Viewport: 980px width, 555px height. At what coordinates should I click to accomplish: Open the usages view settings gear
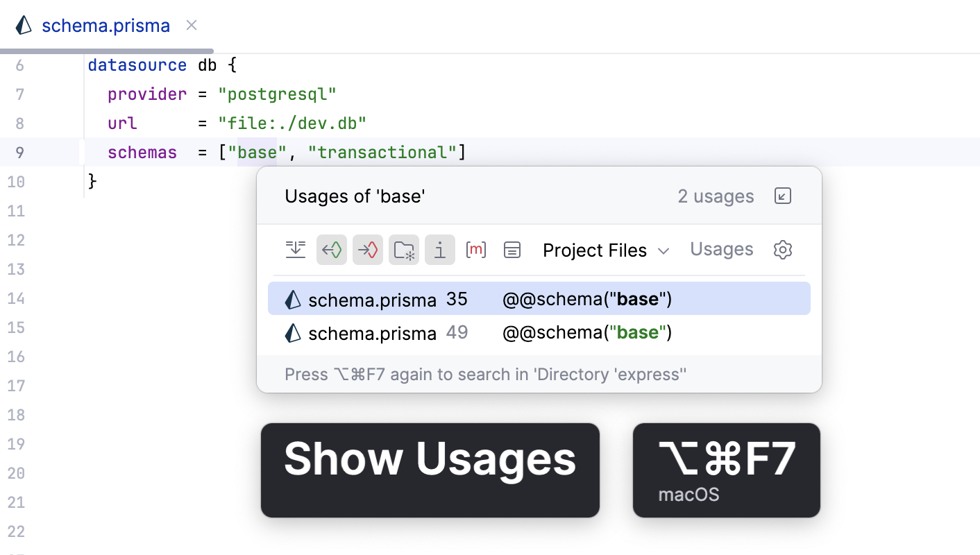[783, 250]
